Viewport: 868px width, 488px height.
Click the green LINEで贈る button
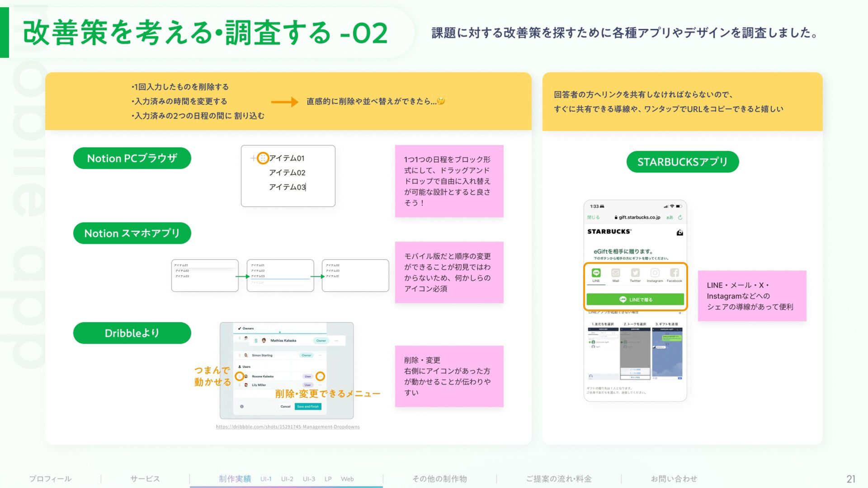click(x=635, y=300)
